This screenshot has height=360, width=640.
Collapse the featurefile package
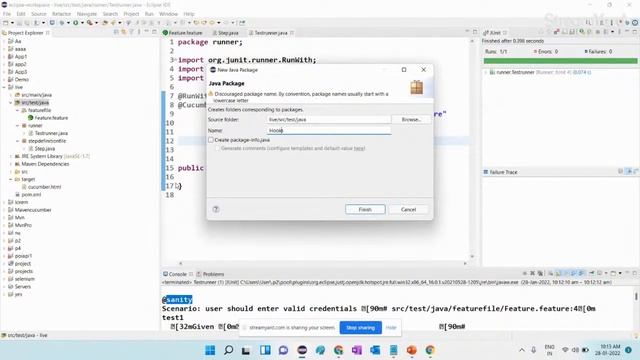(18, 111)
